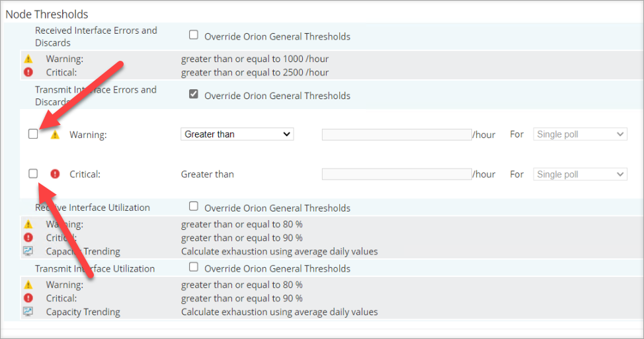Click red critical icon in Transmit Errors override row
Viewport: 644px width, 339px height.
click(x=55, y=174)
